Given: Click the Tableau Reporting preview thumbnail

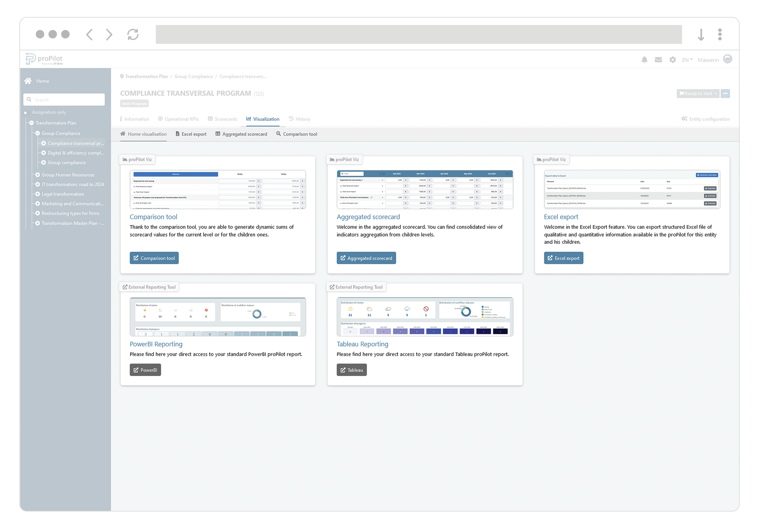Looking at the screenshot, I should [x=425, y=316].
